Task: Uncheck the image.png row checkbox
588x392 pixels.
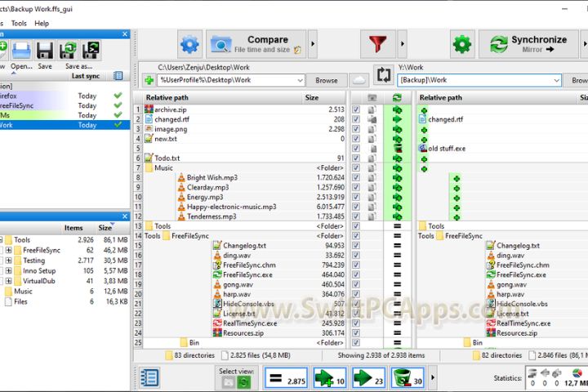Action: tap(356, 129)
